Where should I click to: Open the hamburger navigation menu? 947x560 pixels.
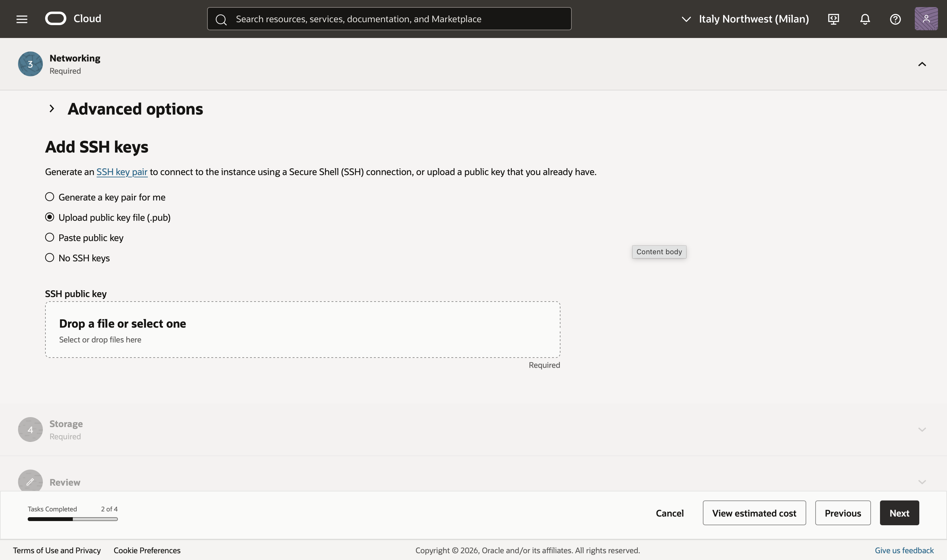[22, 19]
